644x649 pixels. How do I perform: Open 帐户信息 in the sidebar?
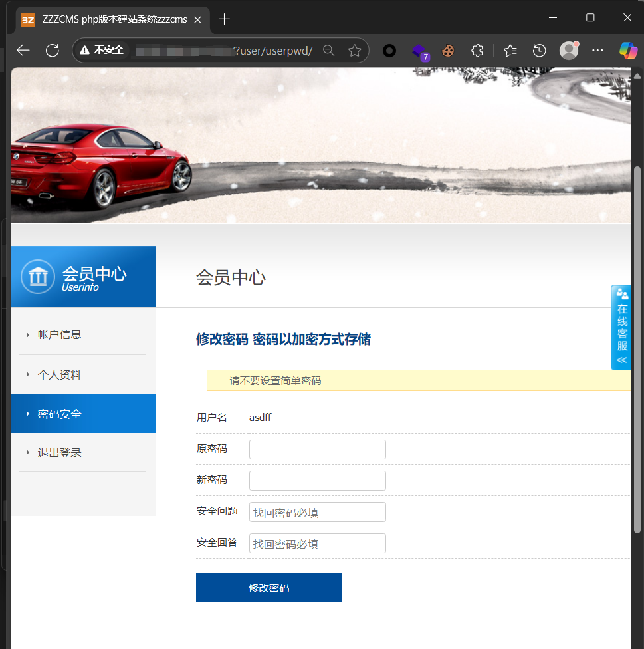(x=60, y=334)
